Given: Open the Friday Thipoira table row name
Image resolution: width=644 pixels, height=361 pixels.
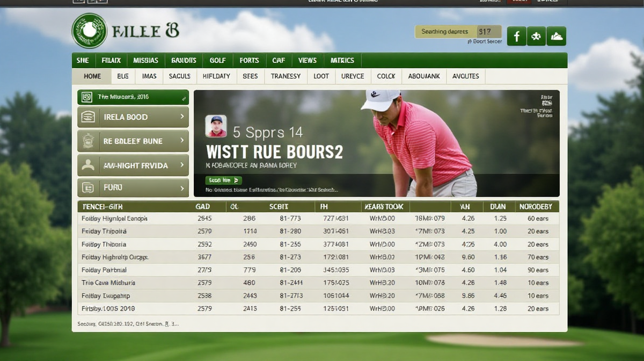Looking at the screenshot, I should 104,232.
